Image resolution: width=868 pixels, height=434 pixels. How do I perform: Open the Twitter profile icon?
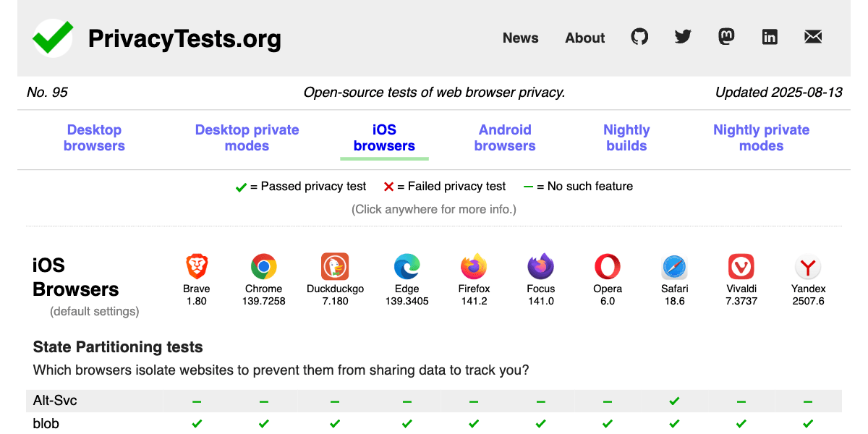(683, 37)
